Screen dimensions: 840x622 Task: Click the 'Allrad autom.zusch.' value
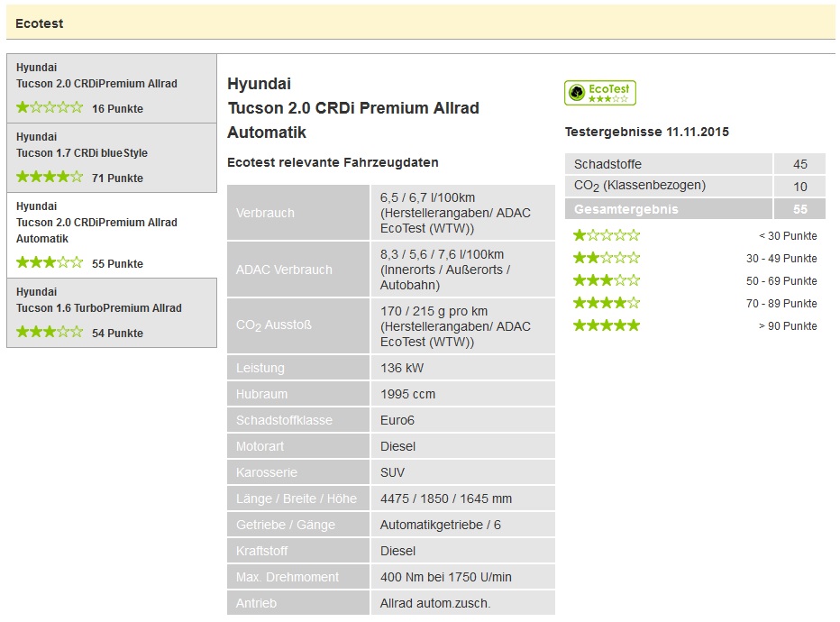pos(435,603)
